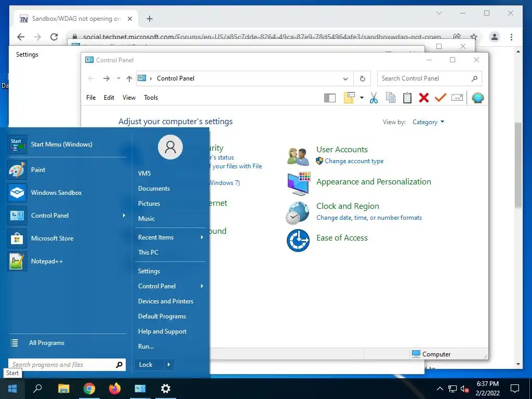Click the Notepad++ icon in Start menu
The image size is (532, 399).
click(17, 261)
